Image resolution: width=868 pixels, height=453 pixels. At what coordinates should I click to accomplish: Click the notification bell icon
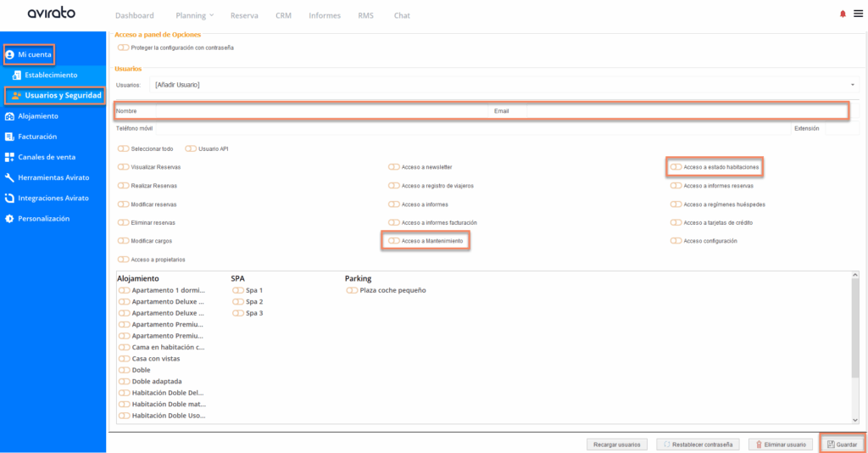click(x=843, y=14)
